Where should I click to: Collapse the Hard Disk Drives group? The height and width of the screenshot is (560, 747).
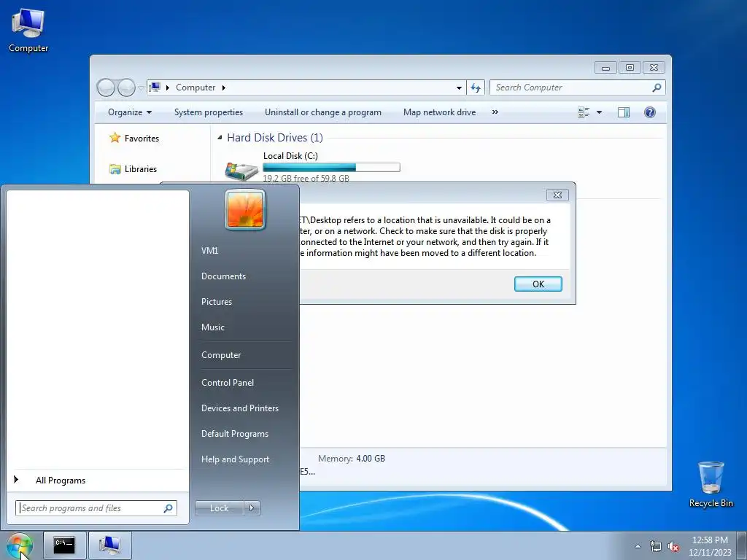220,138
